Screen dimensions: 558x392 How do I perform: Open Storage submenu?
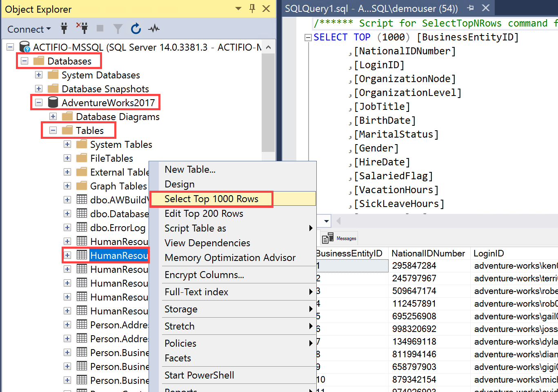233,309
